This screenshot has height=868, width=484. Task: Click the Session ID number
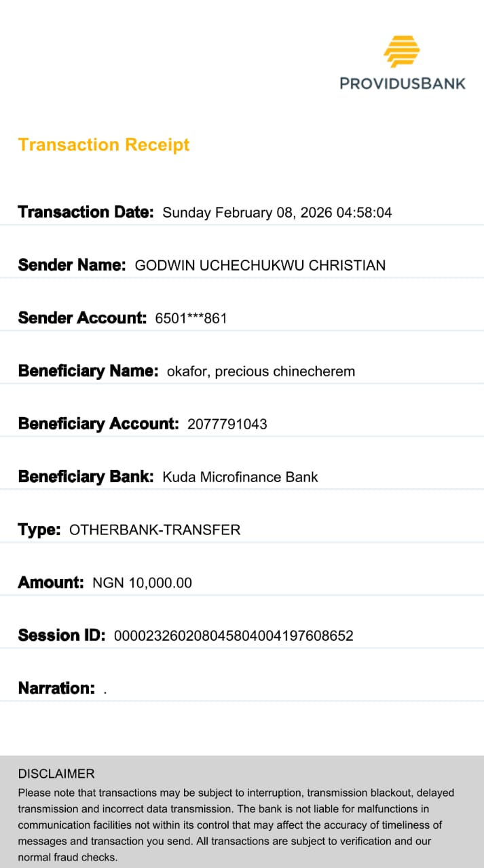234,636
